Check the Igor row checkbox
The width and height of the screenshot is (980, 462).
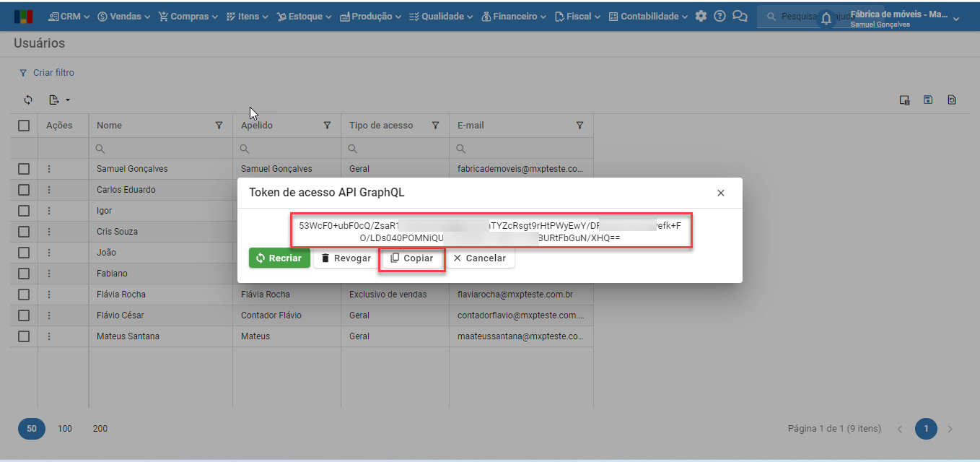point(24,211)
